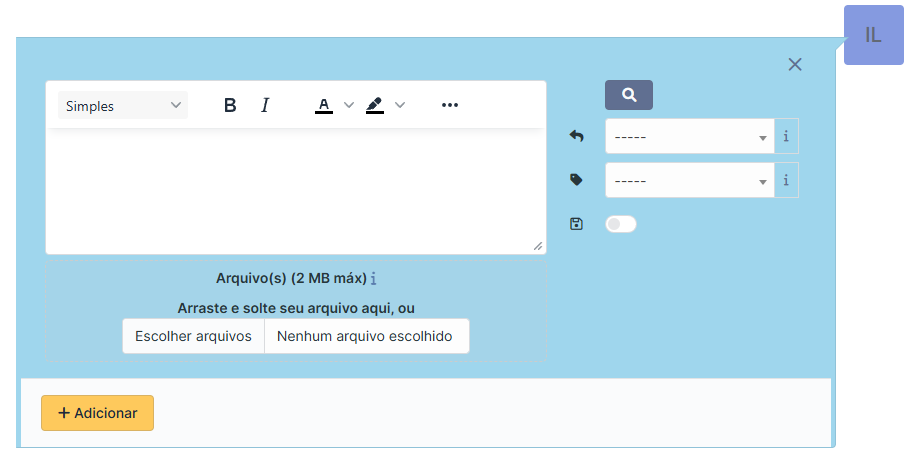Toggle italic formatting in the editor
Image resolution: width=915 pixels, height=452 pixels.
pyautogui.click(x=265, y=105)
